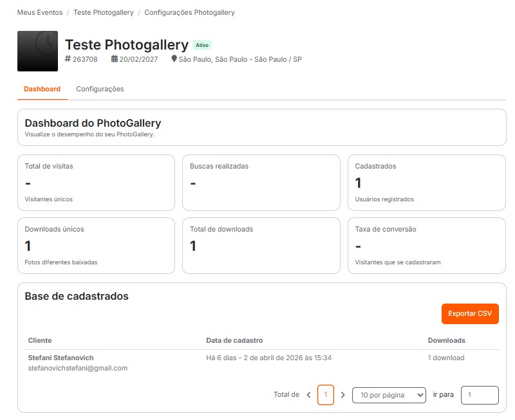The image size is (515, 420).
Task: Click the ir para page input field
Action: point(480,395)
